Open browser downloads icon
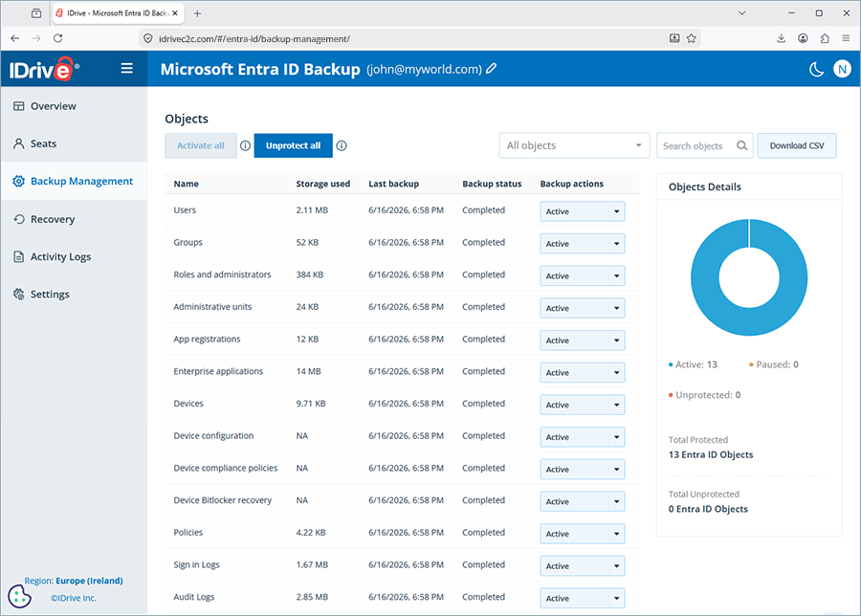The image size is (861, 616). point(781,38)
